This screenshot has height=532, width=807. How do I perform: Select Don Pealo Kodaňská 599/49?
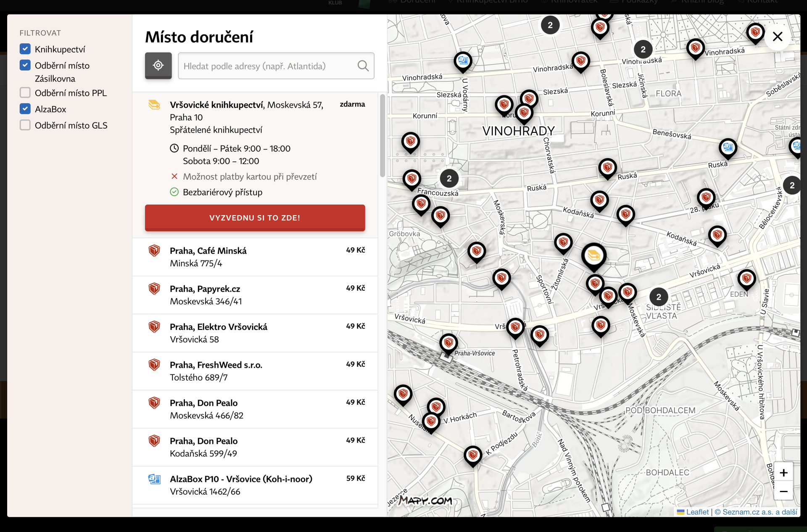click(x=255, y=447)
